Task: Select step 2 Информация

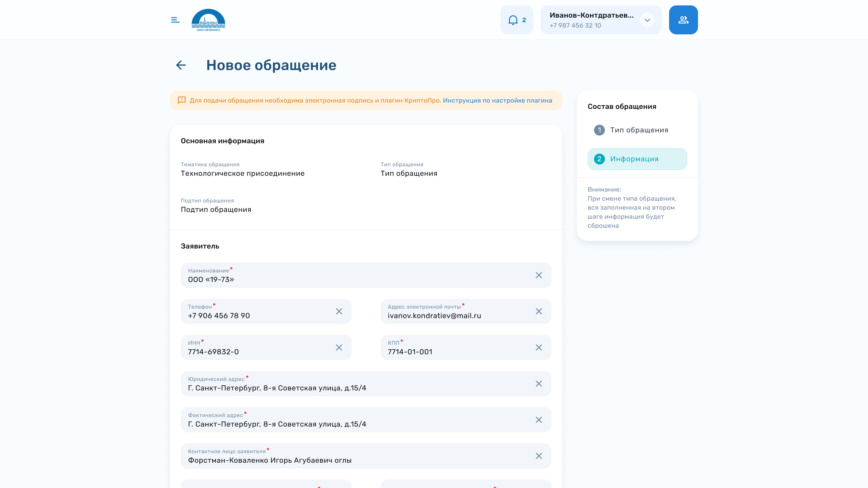Action: click(x=637, y=159)
